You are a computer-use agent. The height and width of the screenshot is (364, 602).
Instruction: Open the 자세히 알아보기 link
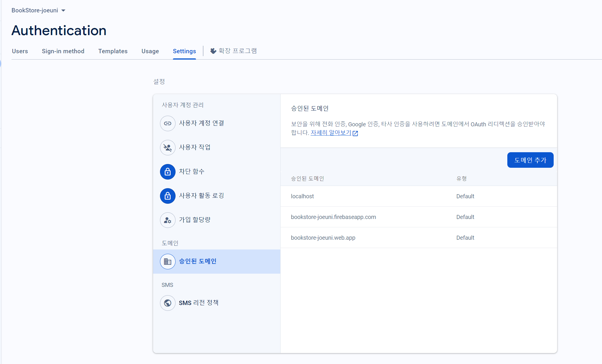click(x=331, y=133)
